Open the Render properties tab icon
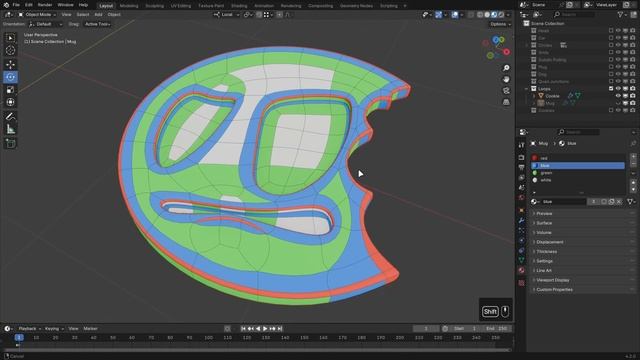Image resolution: width=640 pixels, height=360 pixels. click(521, 157)
